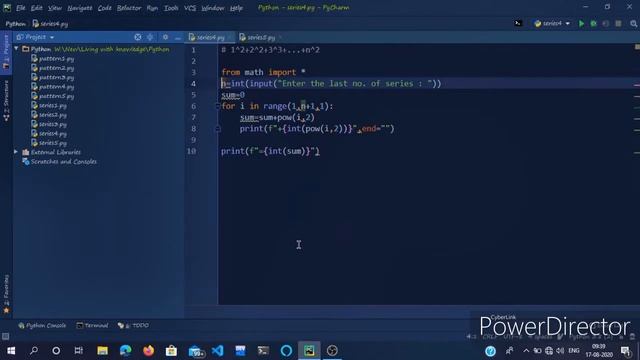Select pattern2.py in project tree
This screenshot has height=360, width=640.
click(53, 68)
